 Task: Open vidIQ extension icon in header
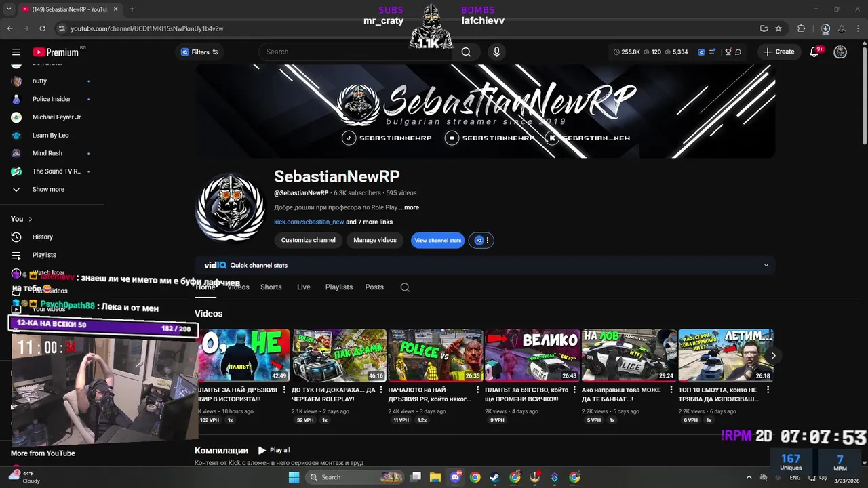(701, 52)
